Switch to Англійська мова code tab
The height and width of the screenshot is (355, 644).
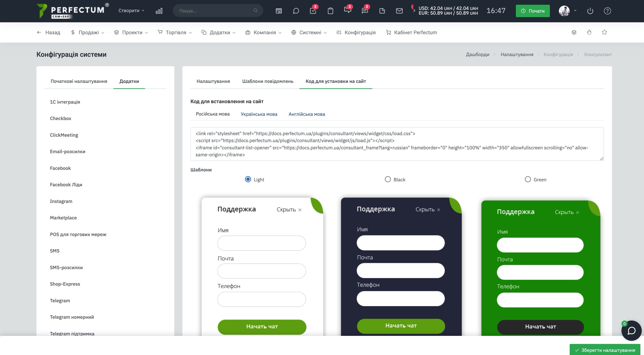click(x=307, y=114)
